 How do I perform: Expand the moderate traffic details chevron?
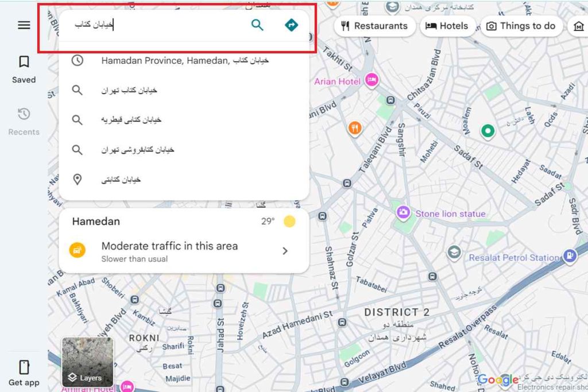(285, 251)
